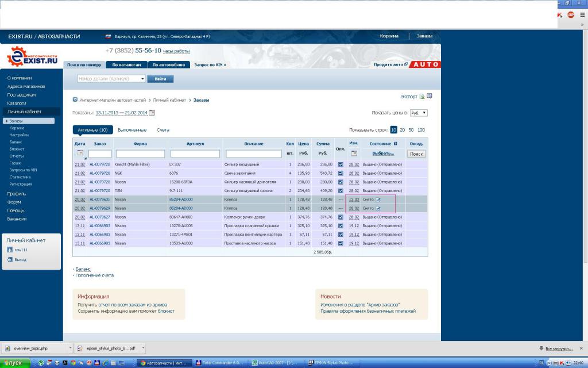Screen dimensions: 588x368
Task: Click the Пополнение счета link
Action: [95, 275]
